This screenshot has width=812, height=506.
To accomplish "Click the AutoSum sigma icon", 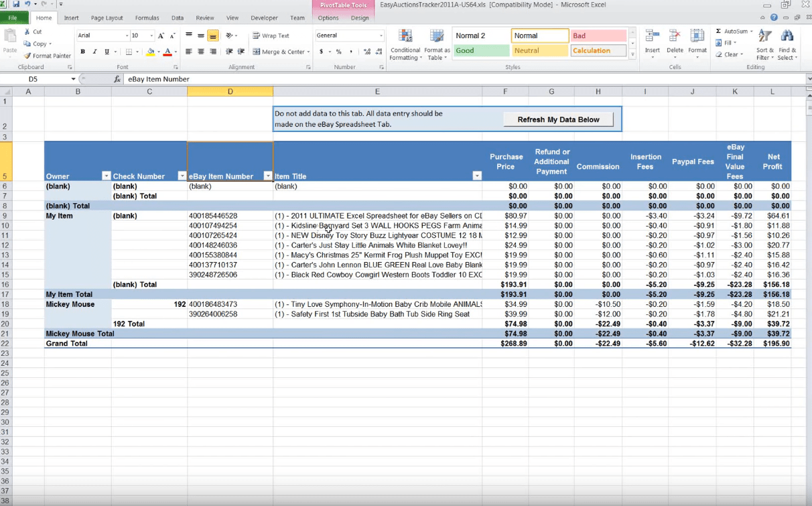I will click(x=718, y=31).
